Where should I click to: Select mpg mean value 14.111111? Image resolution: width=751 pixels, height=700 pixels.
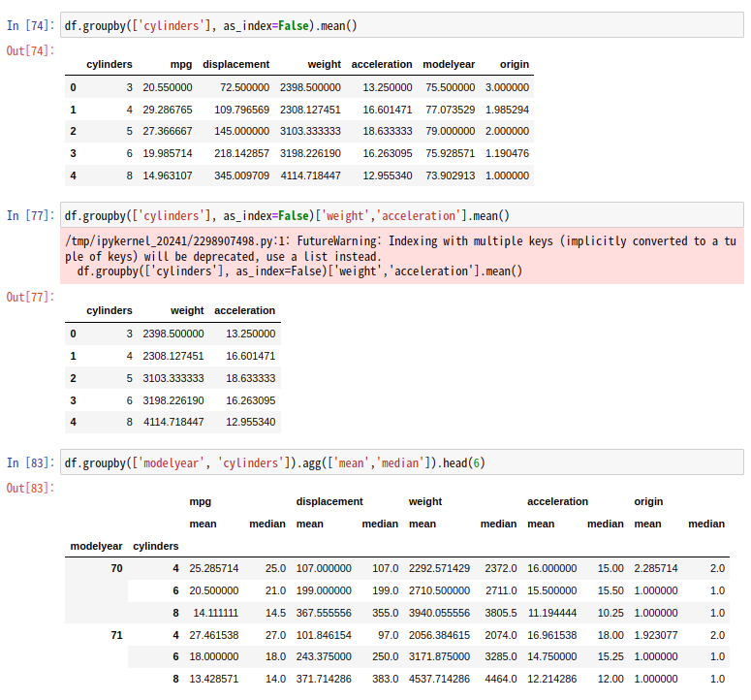(x=216, y=613)
